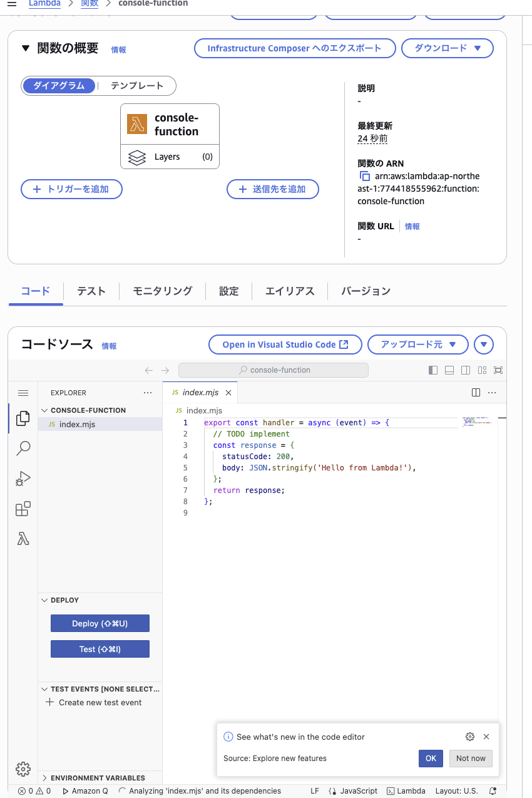This screenshot has width=532, height=798.
Task: Open the コード tab
Action: [36, 291]
